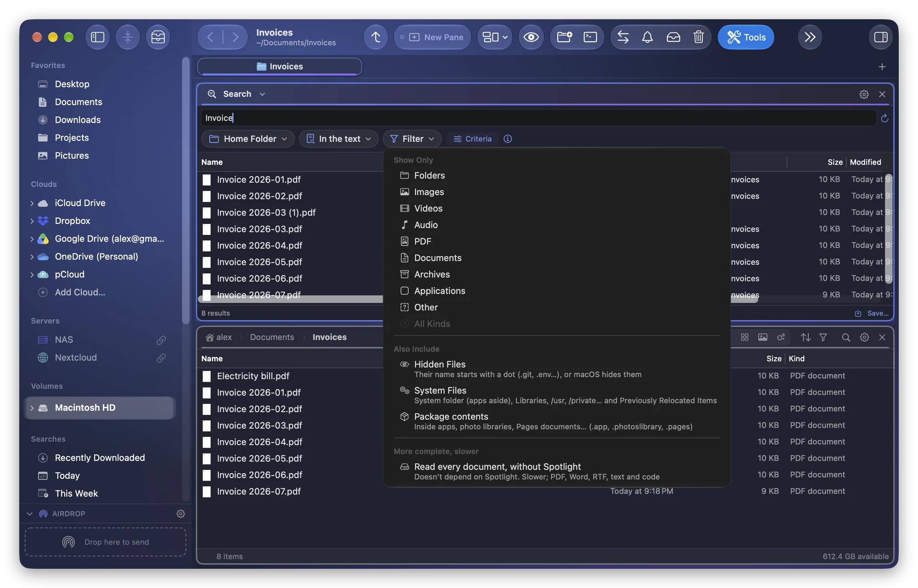Show more toolbar items with double chevron
918x588 pixels.
810,37
